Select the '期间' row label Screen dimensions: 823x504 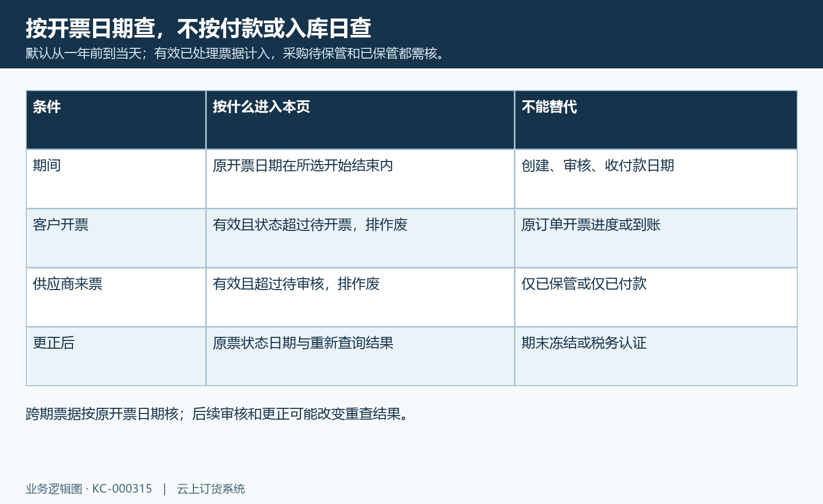click(x=116, y=179)
